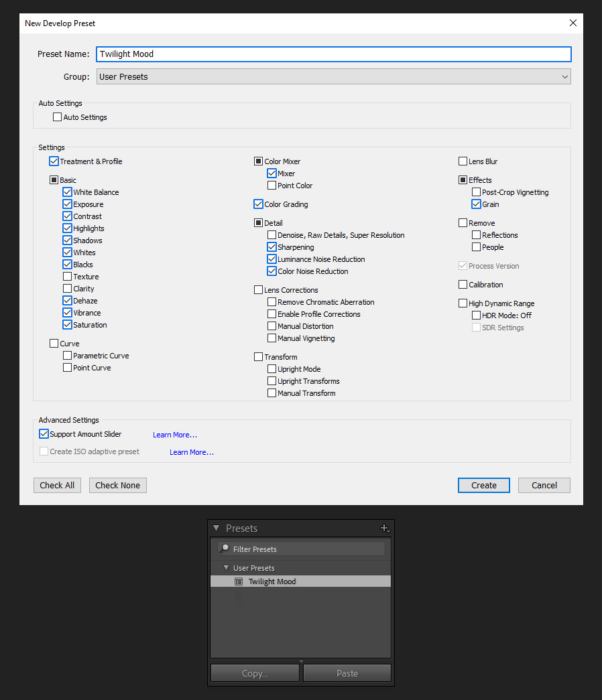Click the search icon in Filter Presets
This screenshot has width=602, height=700.
(225, 549)
